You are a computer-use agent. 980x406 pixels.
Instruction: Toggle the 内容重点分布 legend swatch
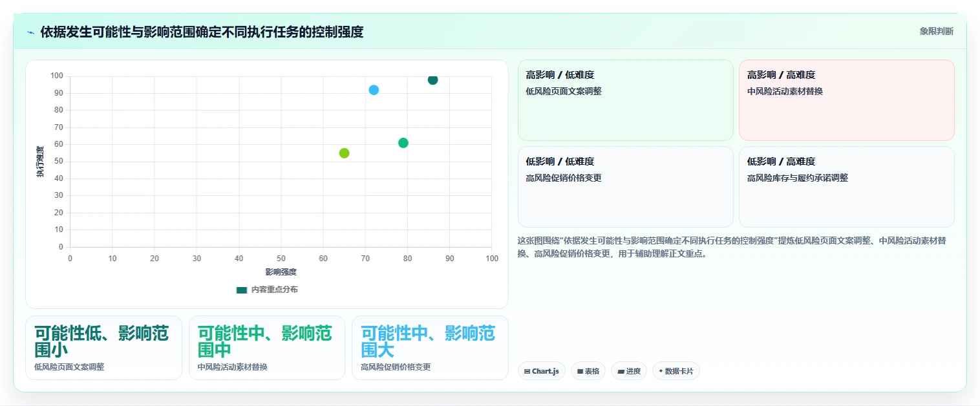point(242,290)
